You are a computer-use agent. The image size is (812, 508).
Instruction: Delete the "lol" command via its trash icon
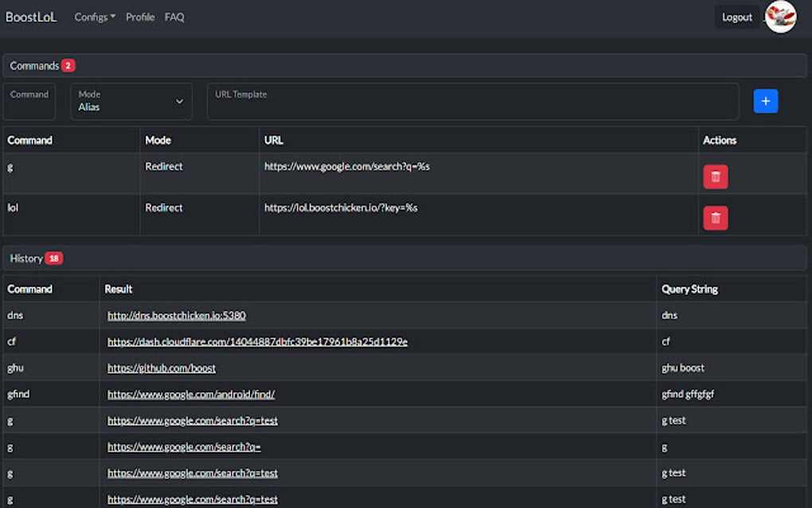tap(714, 217)
